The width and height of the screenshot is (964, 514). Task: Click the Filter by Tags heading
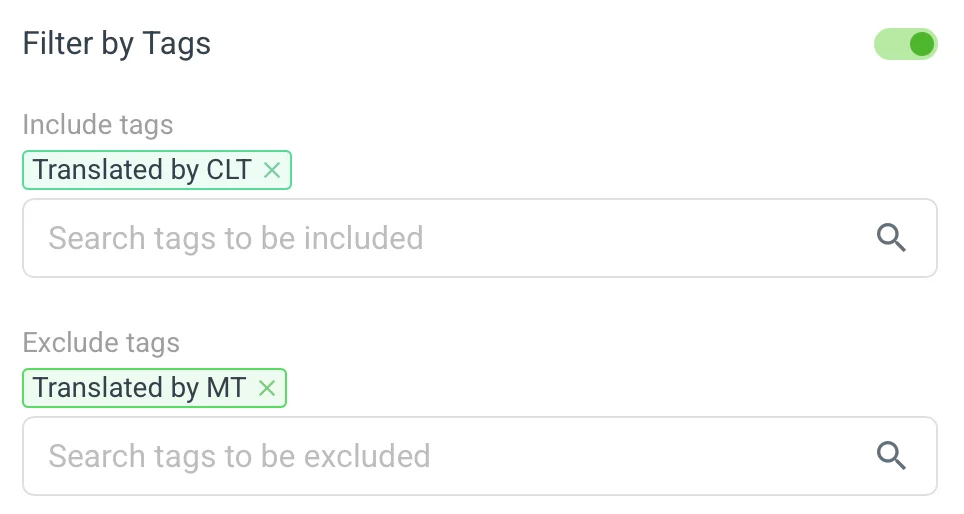pos(117,44)
